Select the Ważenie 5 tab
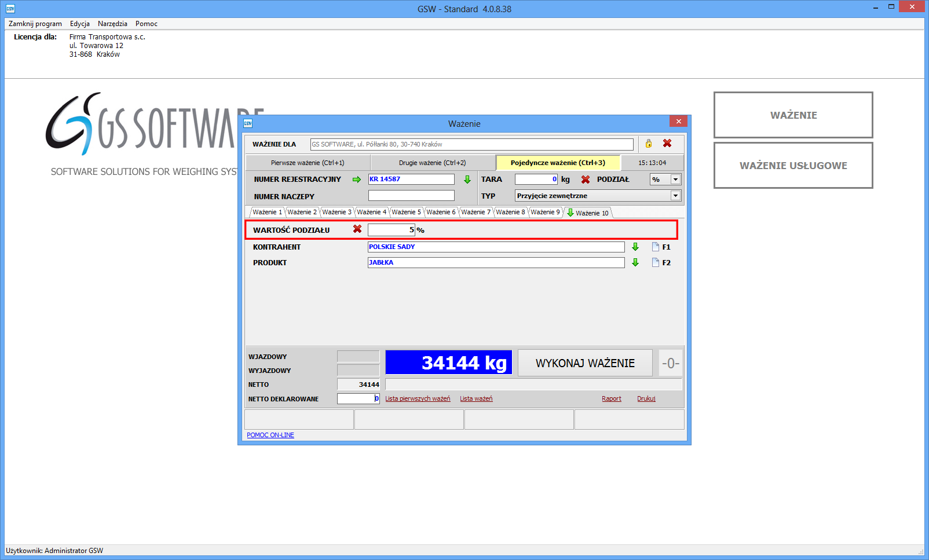This screenshot has width=929, height=560. pyautogui.click(x=406, y=212)
